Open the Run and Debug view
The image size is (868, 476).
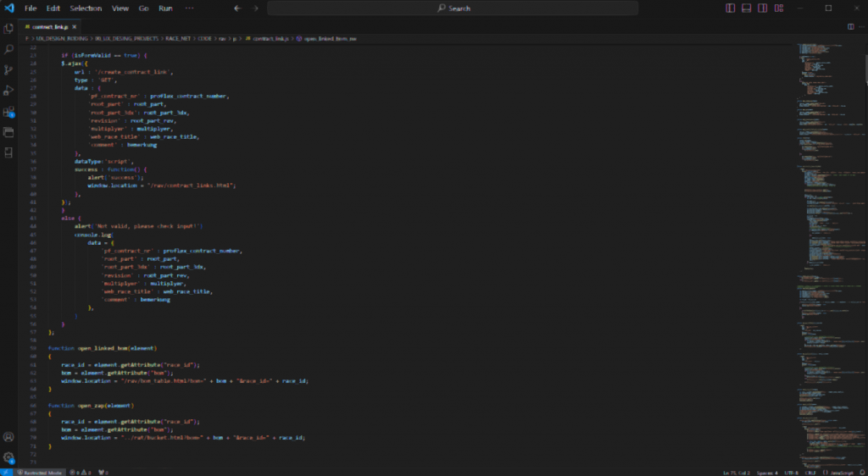(x=8, y=91)
